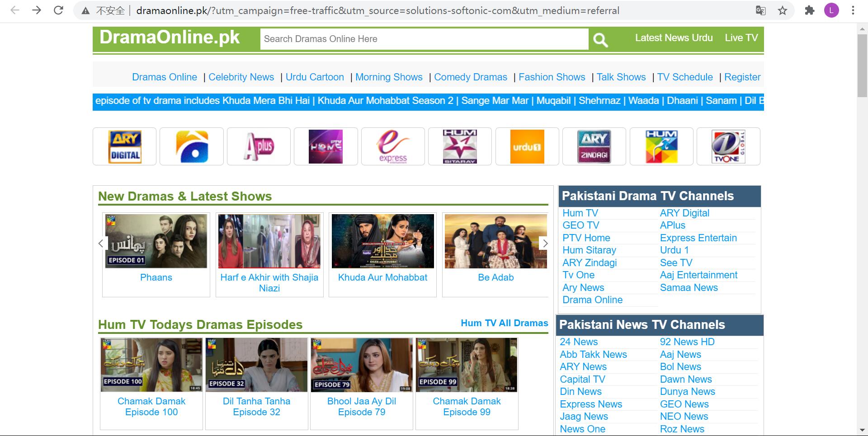Bookmark this page with the star icon

(x=782, y=10)
